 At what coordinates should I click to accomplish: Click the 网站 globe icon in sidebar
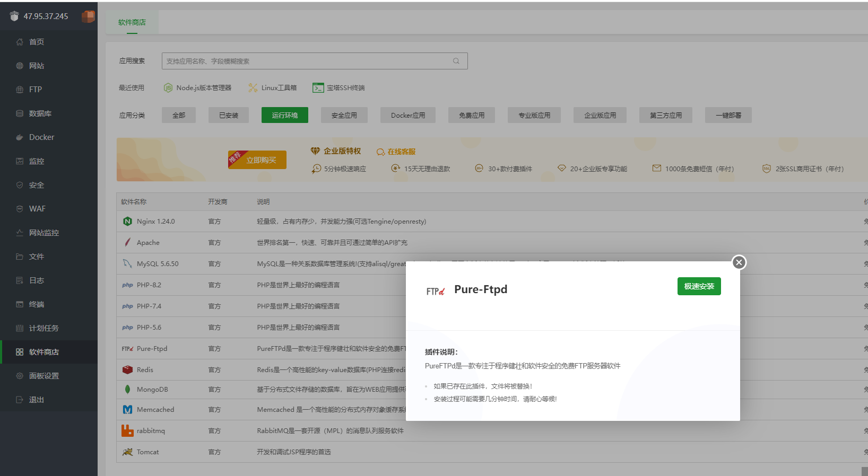point(20,66)
